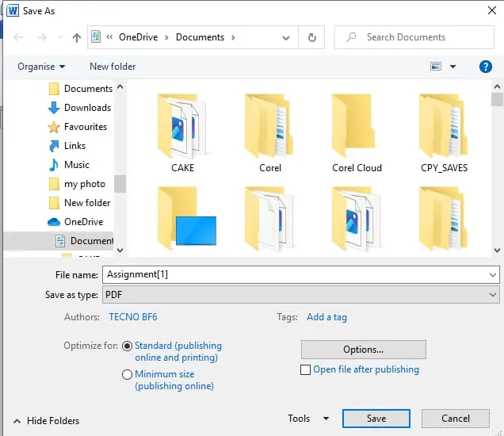
Task: Click the Options... button
Action: click(x=364, y=350)
